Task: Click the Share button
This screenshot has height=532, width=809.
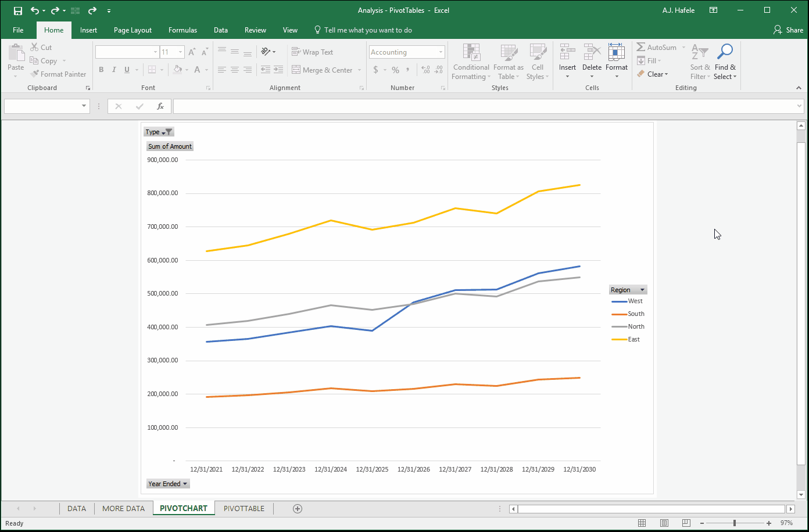Action: [788, 30]
